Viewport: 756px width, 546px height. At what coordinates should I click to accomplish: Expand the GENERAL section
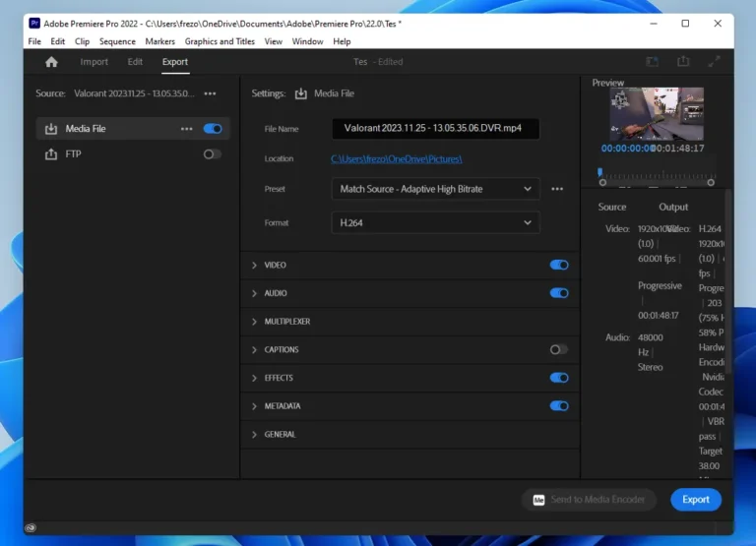point(254,435)
